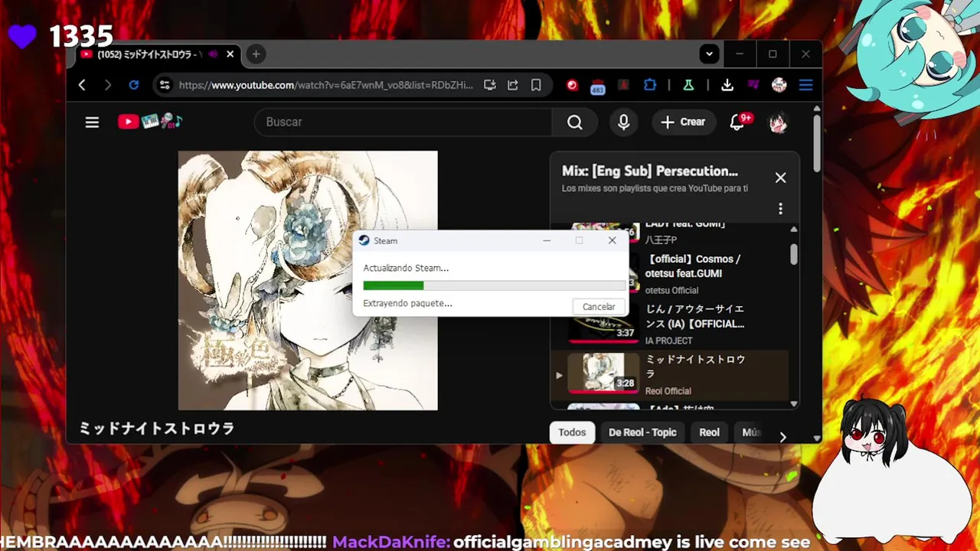
Task: Click the YouTube search magnifier button
Action: pyautogui.click(x=575, y=122)
